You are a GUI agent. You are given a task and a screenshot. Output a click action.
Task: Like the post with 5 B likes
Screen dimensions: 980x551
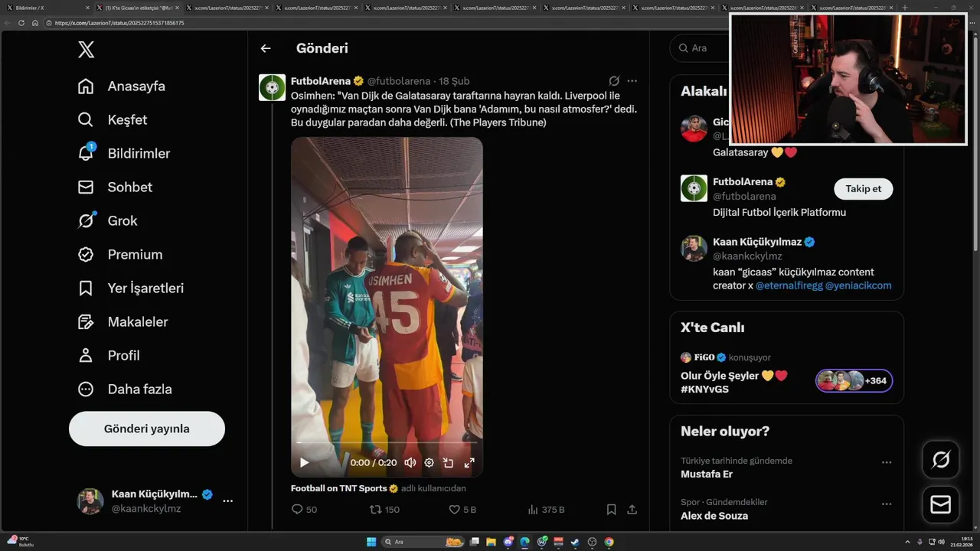tap(454, 509)
